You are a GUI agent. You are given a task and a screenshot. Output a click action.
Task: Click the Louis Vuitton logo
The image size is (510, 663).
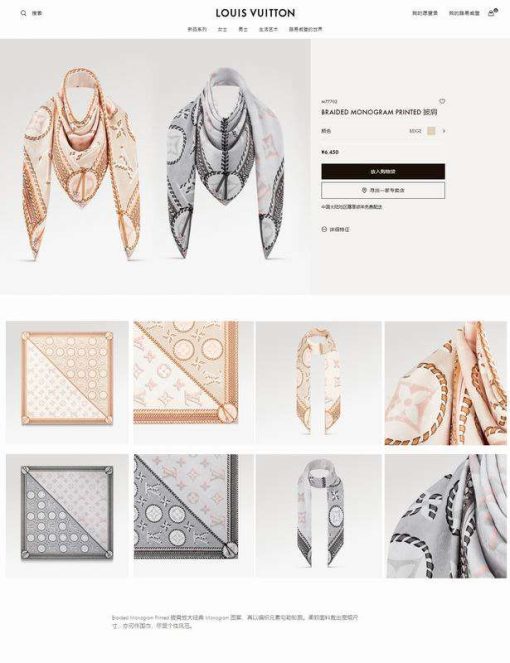pos(255,13)
